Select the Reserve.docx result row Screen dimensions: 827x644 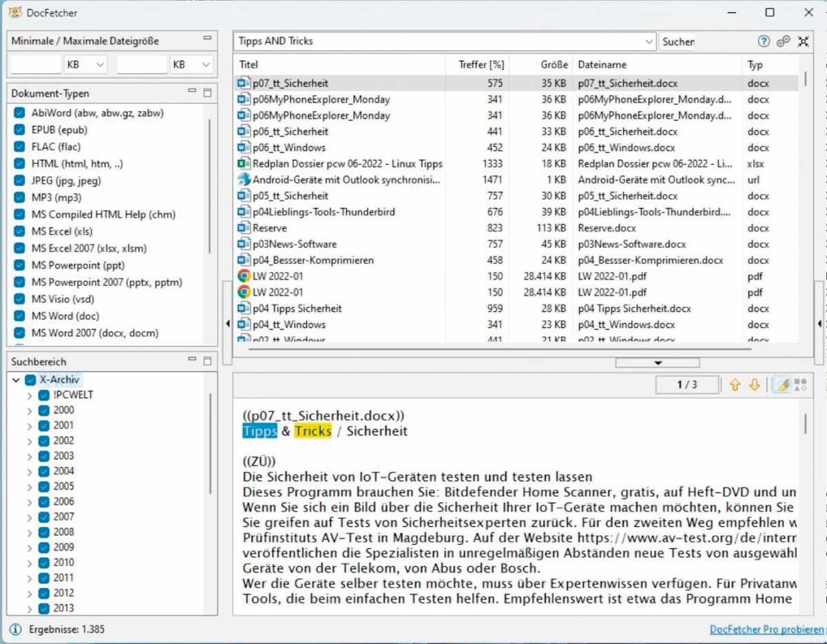click(x=269, y=228)
